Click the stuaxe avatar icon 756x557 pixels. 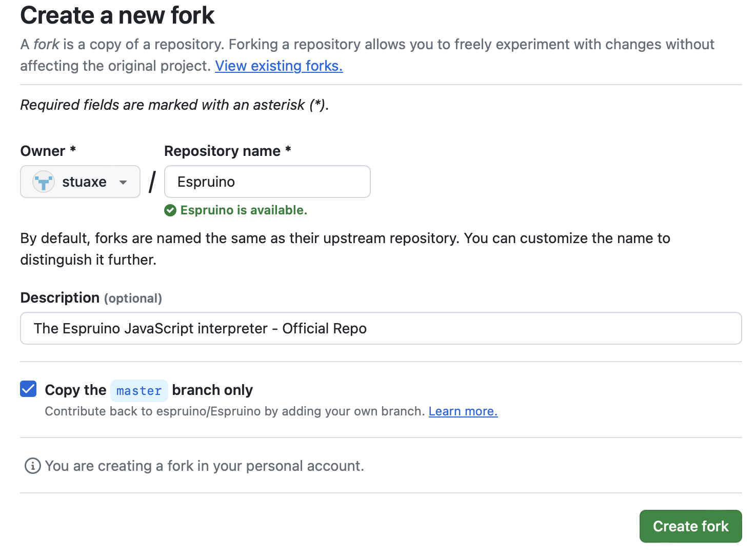44,182
